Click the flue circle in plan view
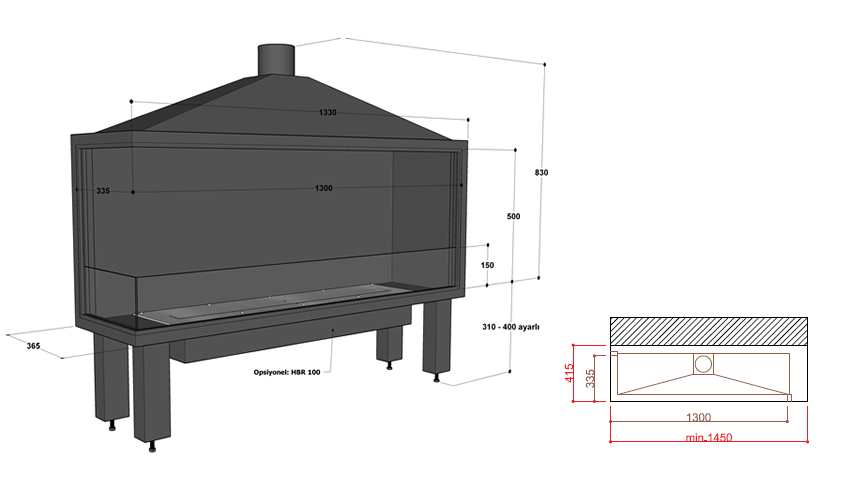The width and height of the screenshot is (857, 498). (704, 365)
